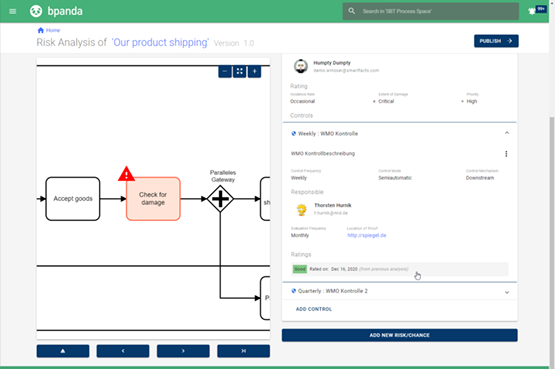555x369 pixels.
Task: Expand the 'Quarterly : WMO Kontrolle 2' control
Action: [507, 292]
